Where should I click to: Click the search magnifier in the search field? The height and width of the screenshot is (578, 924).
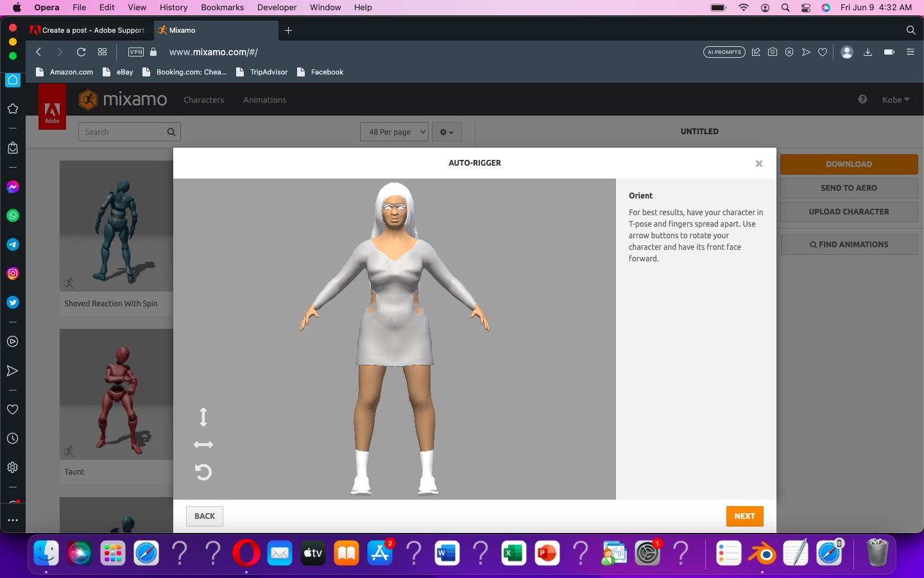tap(171, 132)
